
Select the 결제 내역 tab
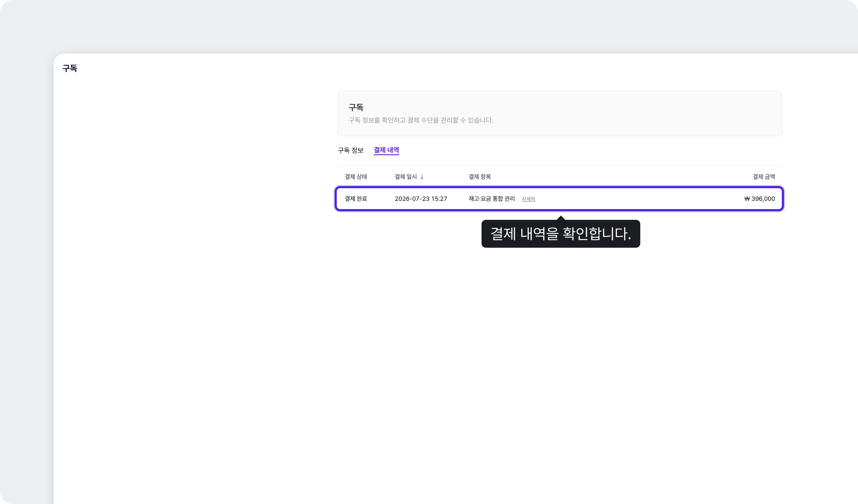click(x=386, y=150)
